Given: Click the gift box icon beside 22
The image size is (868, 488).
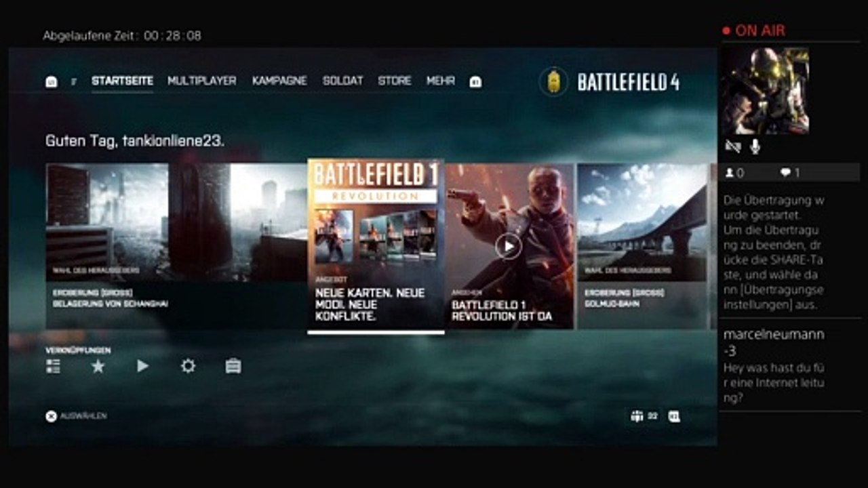Looking at the screenshot, I should pos(636,416).
